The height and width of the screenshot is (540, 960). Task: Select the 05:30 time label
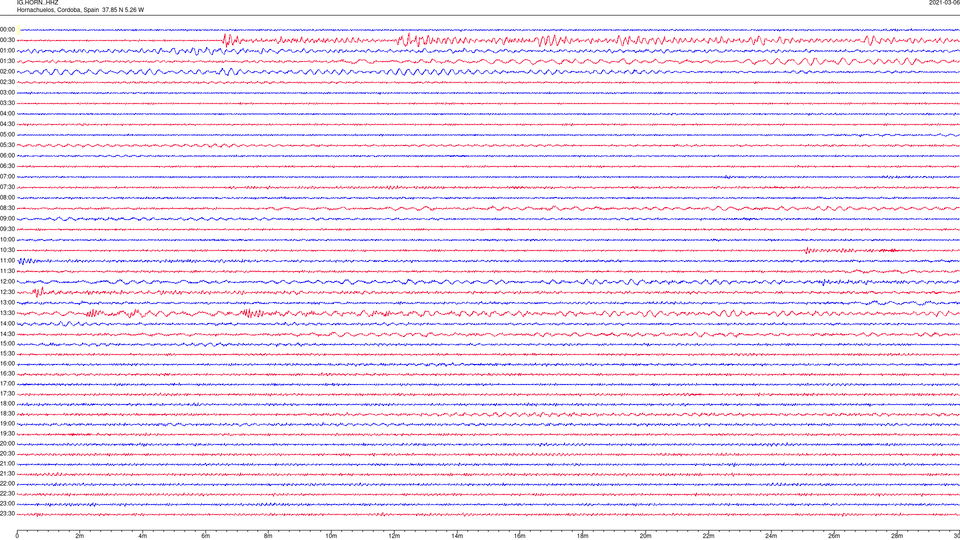click(7, 144)
